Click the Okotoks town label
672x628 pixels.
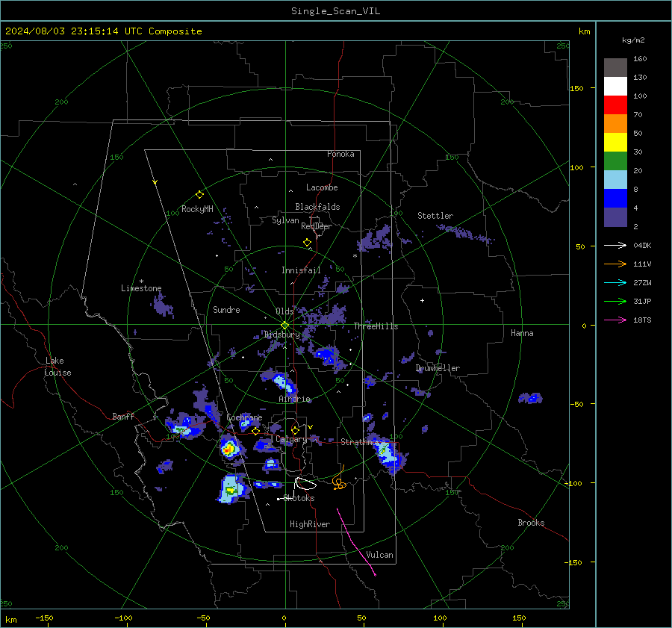299,498
